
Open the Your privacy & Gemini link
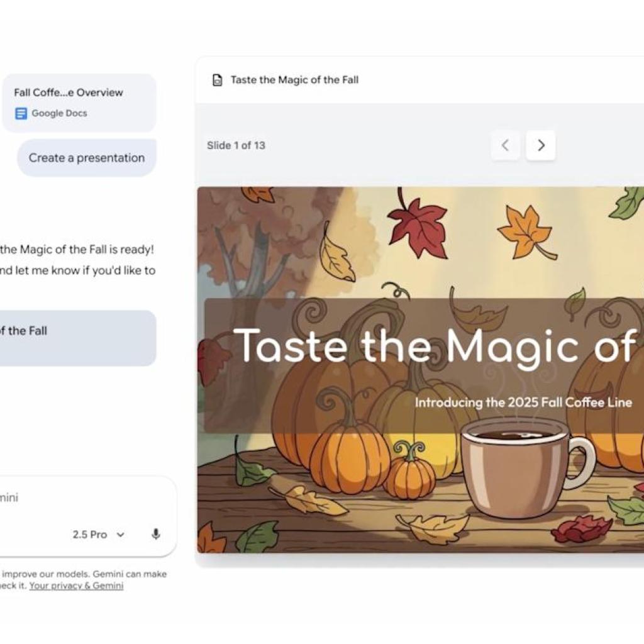75,586
